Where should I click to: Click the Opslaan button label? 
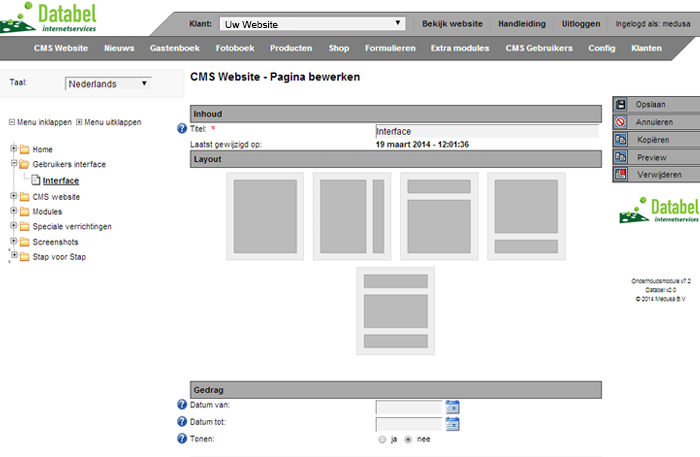tap(650, 104)
